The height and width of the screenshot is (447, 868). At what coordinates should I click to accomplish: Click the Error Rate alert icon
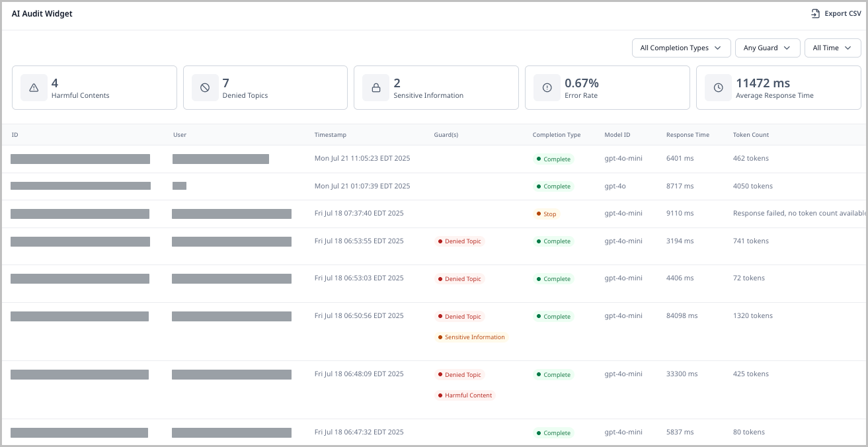[547, 88]
